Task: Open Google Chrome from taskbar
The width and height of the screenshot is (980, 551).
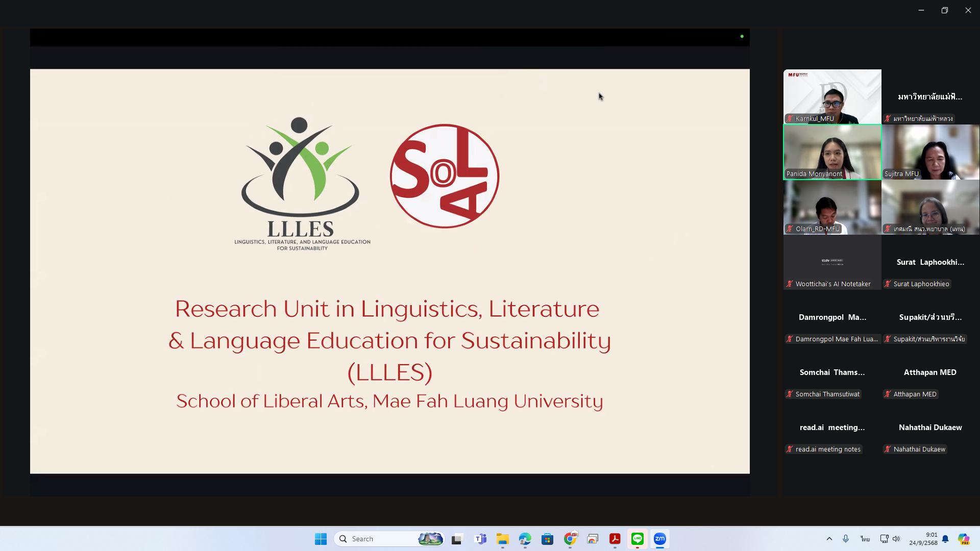Action: coord(570,539)
